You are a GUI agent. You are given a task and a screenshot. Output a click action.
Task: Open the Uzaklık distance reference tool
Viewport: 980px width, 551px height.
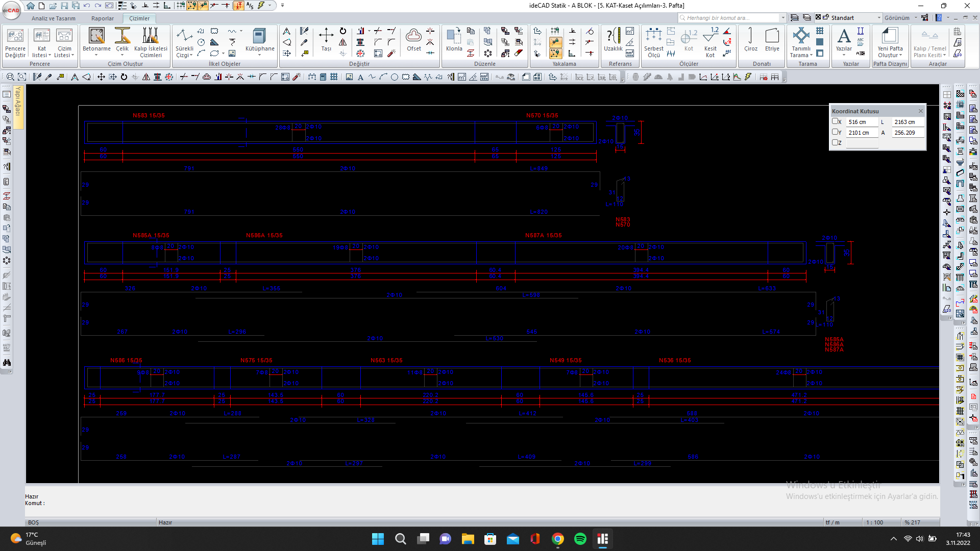click(613, 40)
